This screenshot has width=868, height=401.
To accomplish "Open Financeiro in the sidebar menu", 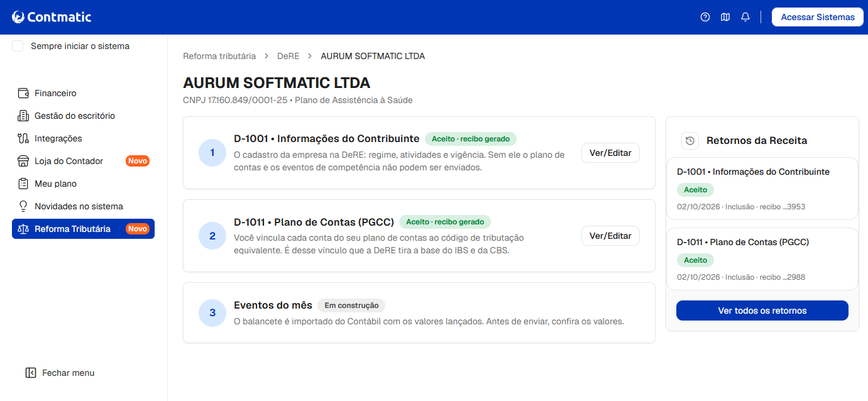I will tap(83, 93).
